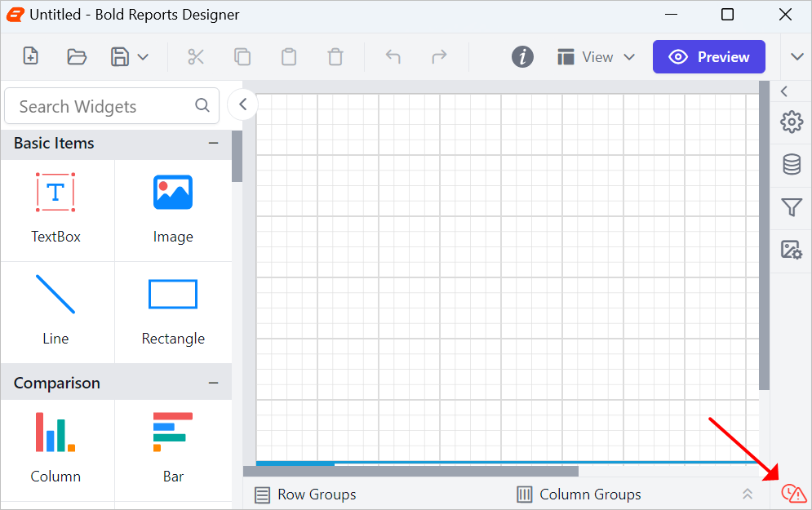Expand the grouping panel with double chevron

(748, 494)
